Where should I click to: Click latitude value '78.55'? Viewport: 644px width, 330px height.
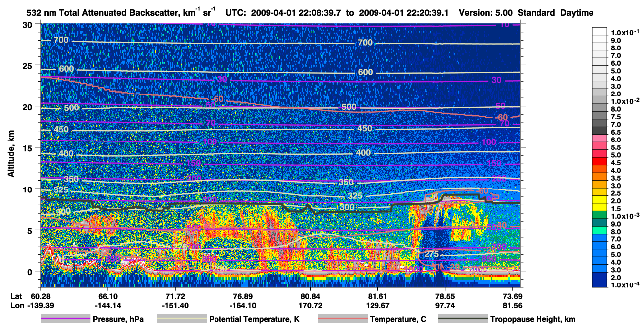pyautogui.click(x=445, y=296)
